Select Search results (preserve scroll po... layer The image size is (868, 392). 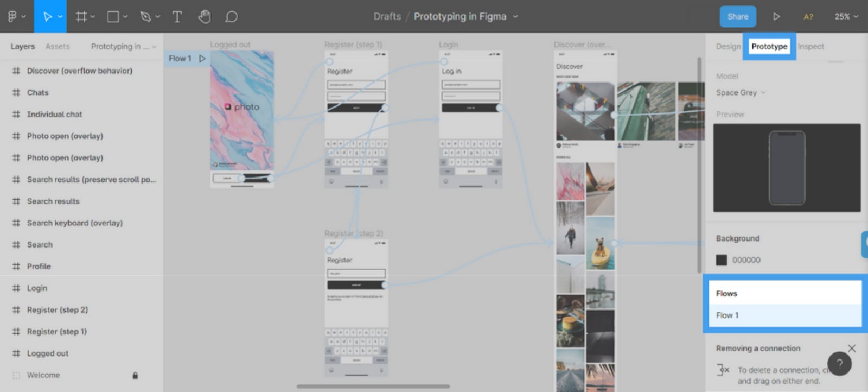coord(92,179)
